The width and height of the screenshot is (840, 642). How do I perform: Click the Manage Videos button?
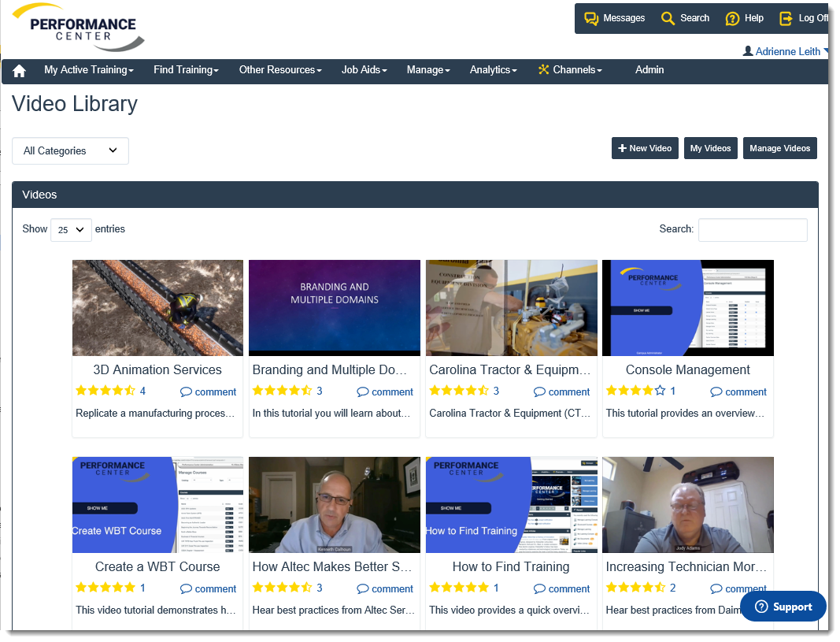[x=779, y=148]
